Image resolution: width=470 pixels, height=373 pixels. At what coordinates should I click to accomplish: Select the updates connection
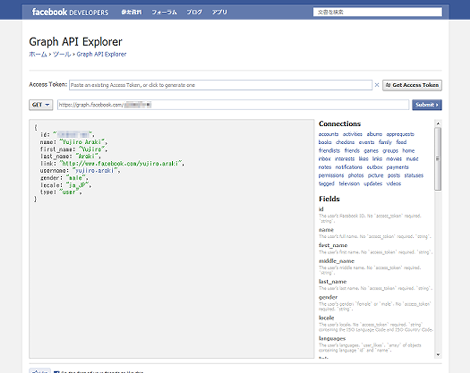click(x=373, y=184)
